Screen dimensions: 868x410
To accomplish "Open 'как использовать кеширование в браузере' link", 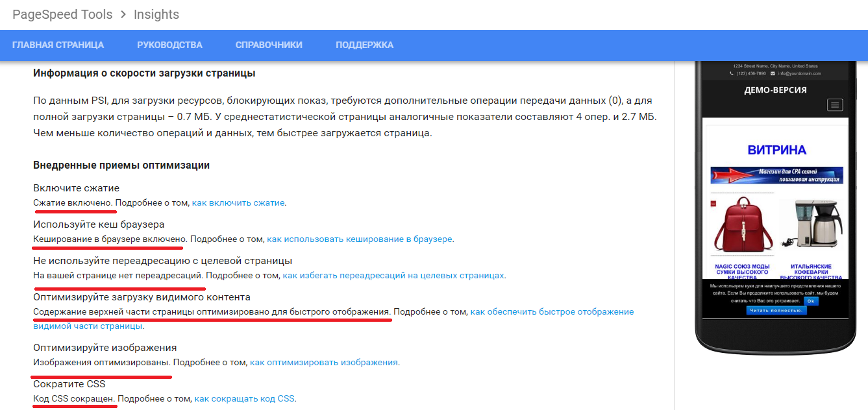I will pyautogui.click(x=360, y=239).
